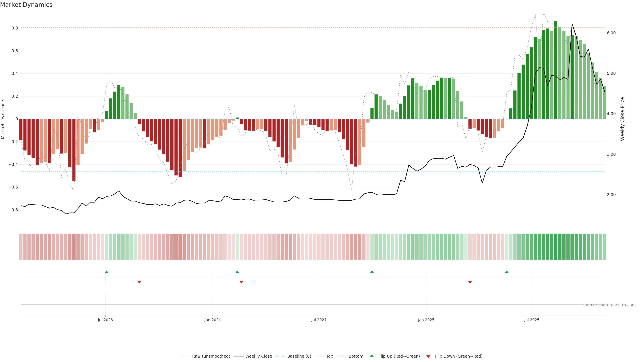Click the green flip-up triangle after Jan 2024
Screen dimensions: 644x362
(x=237, y=272)
